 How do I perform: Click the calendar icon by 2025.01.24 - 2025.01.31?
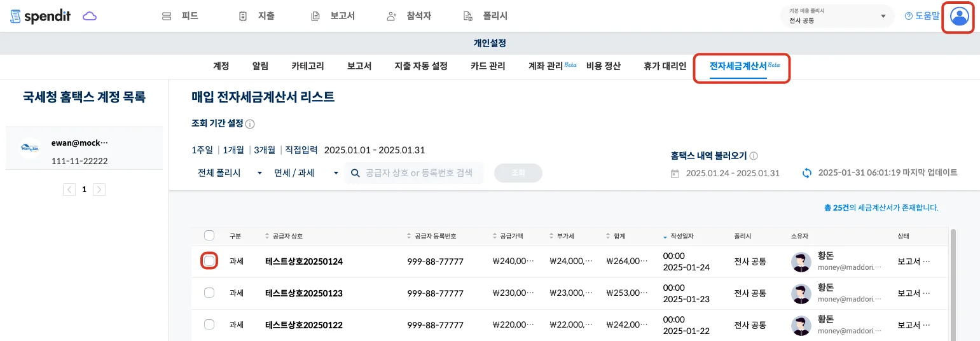pos(675,173)
